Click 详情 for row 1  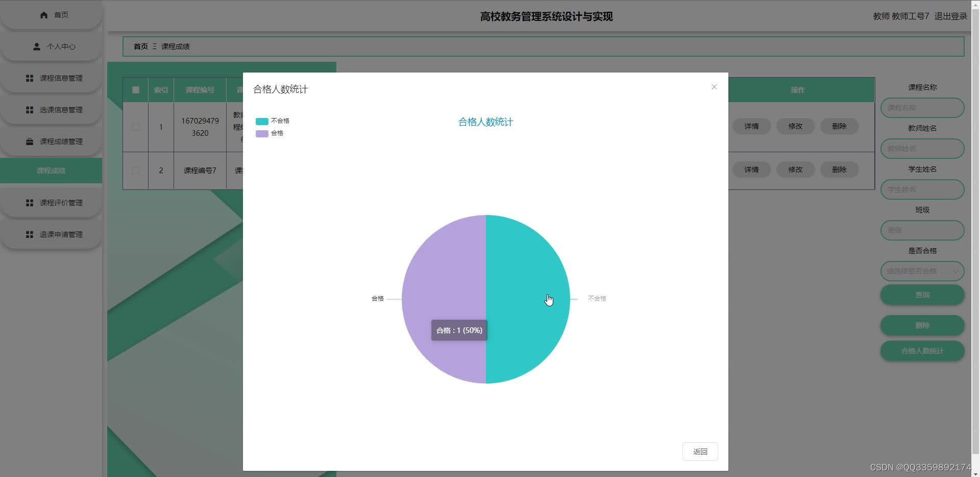pyautogui.click(x=751, y=126)
